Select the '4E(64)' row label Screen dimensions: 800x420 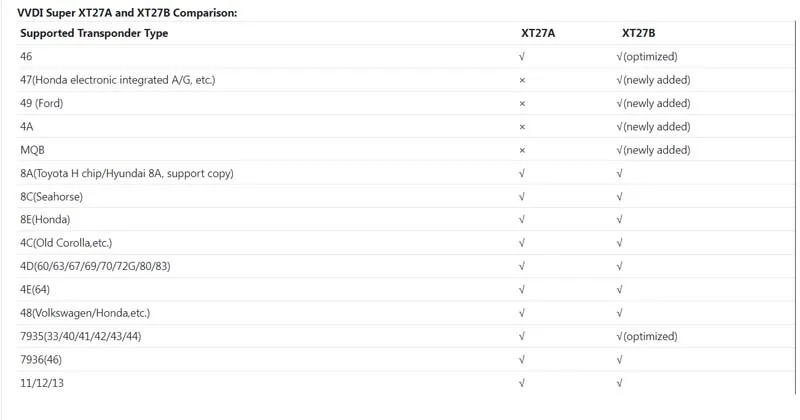(x=34, y=289)
